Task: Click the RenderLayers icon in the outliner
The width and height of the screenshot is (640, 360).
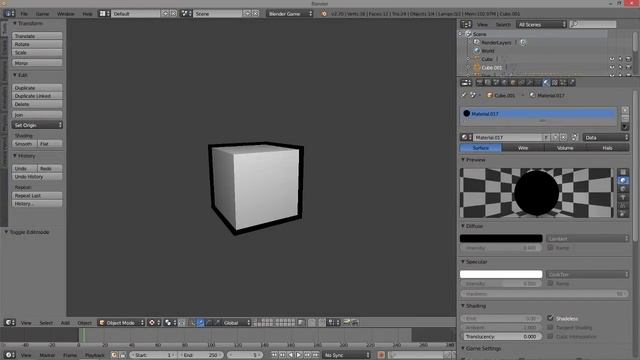Action: click(x=477, y=42)
